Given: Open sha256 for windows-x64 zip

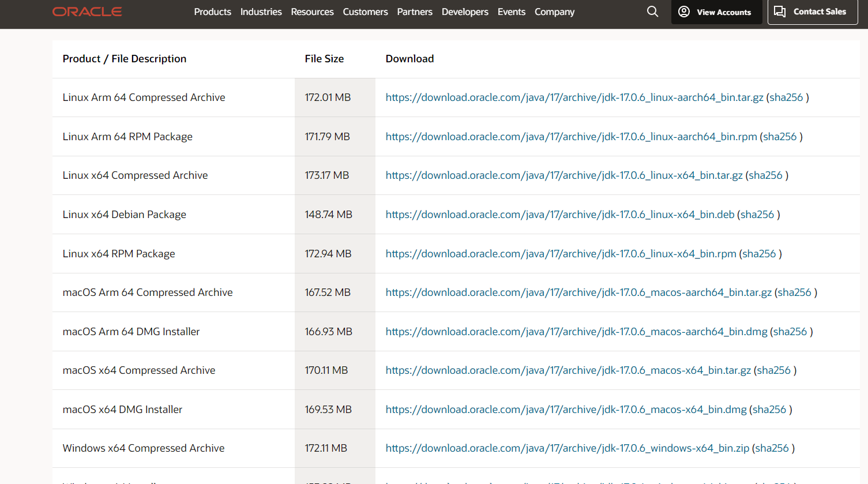Looking at the screenshot, I should coord(772,448).
